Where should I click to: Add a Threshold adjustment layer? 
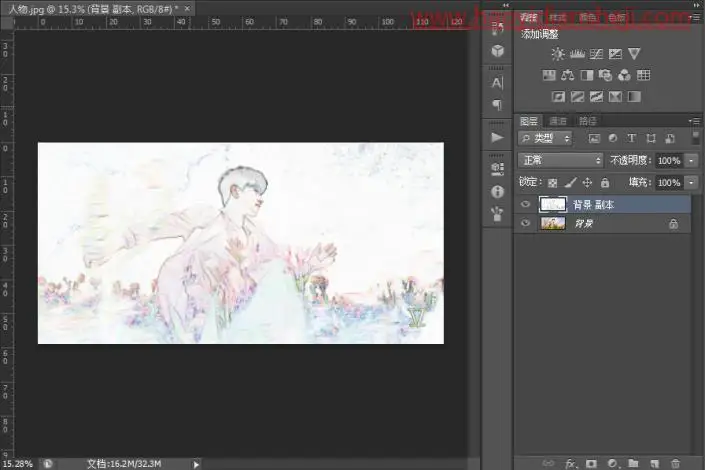pos(596,96)
